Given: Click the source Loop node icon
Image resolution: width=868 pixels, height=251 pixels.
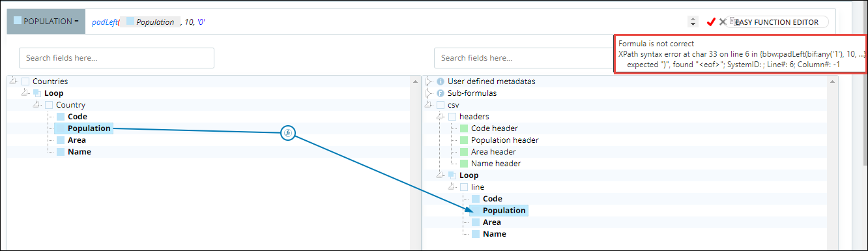Looking at the screenshot, I should 37,93.
